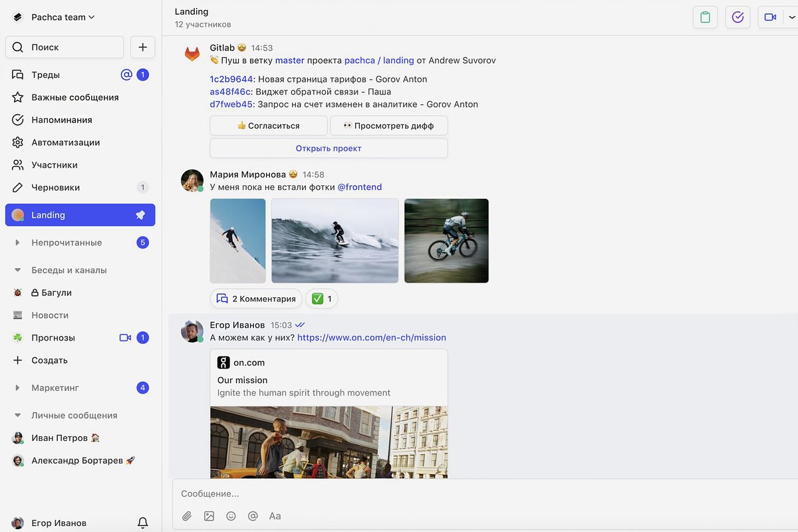Toggle the green checkmark reaction

pyautogui.click(x=322, y=299)
